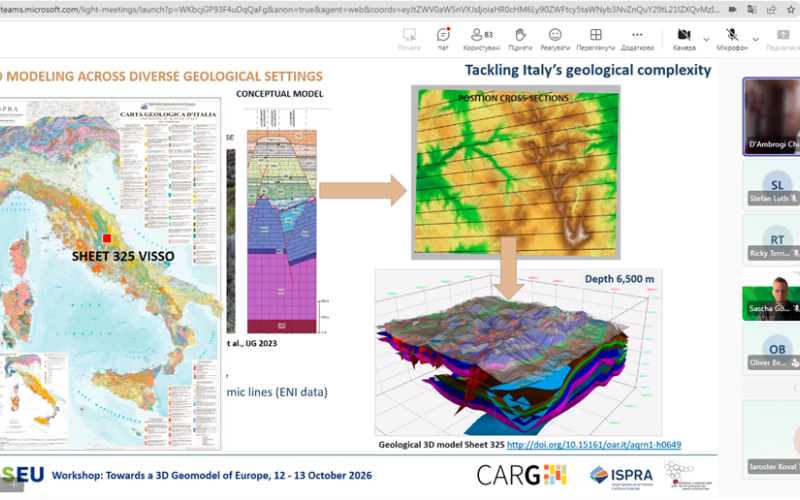Click Ricky Terri's muted microphone icon
The height and width of the screenshot is (500, 800).
[x=795, y=253]
